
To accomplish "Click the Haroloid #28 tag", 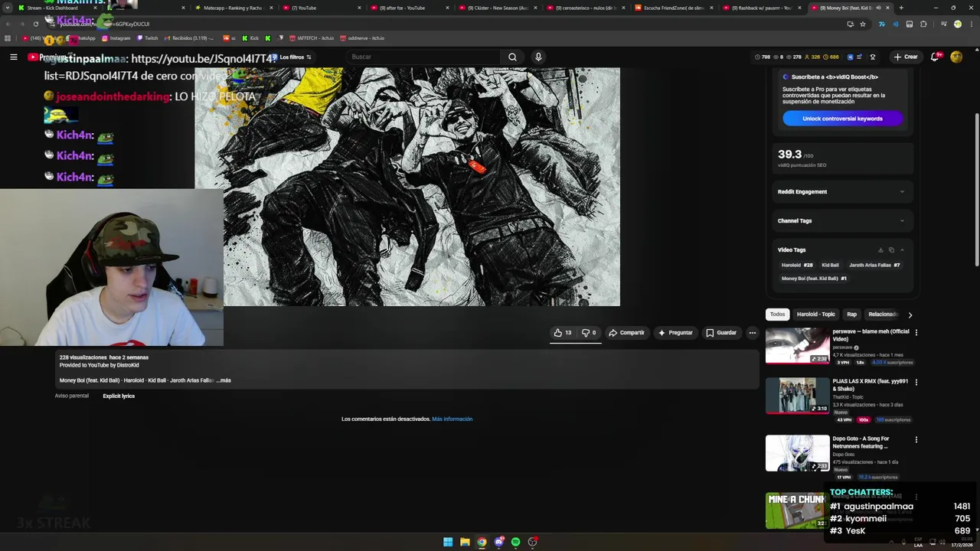I will 796,266.
